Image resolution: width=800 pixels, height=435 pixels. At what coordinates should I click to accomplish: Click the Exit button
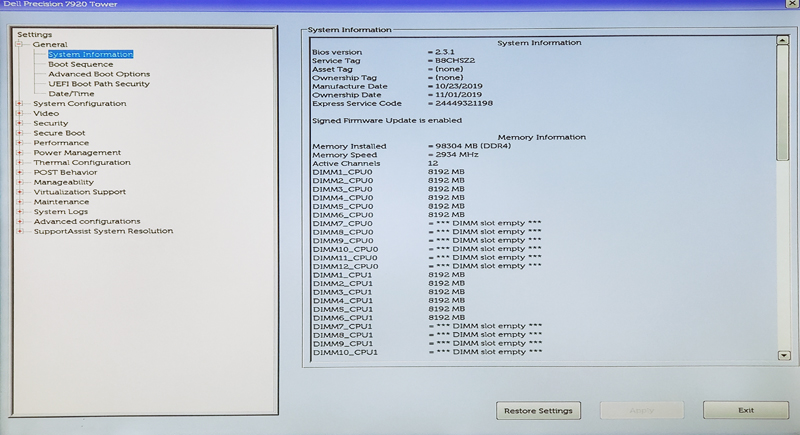pos(745,410)
